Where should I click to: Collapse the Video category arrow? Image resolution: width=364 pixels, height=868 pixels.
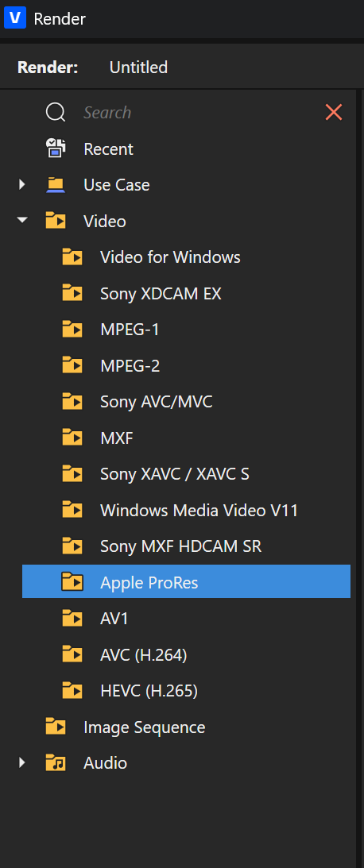coord(22,220)
